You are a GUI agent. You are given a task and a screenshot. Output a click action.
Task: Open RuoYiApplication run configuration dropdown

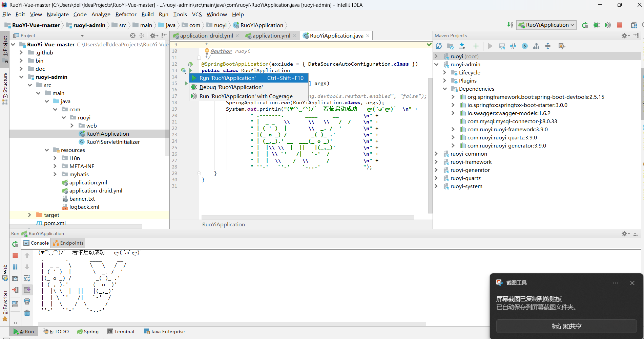(546, 25)
